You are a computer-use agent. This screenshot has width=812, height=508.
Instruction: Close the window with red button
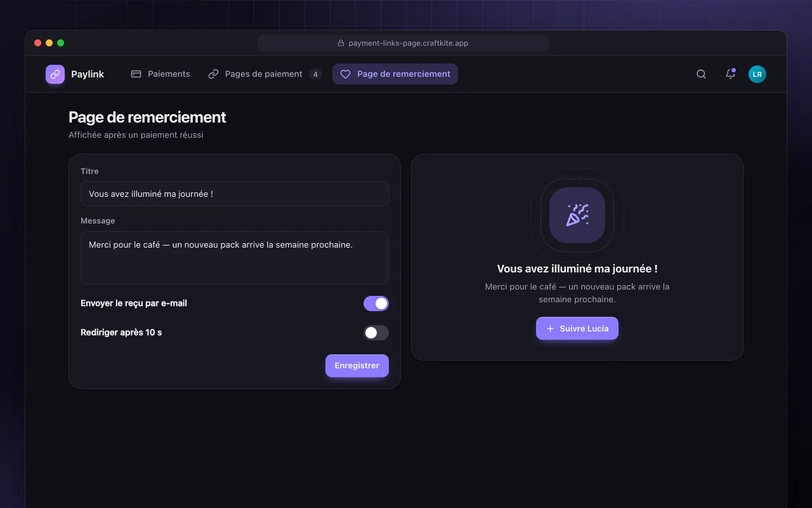coord(38,43)
